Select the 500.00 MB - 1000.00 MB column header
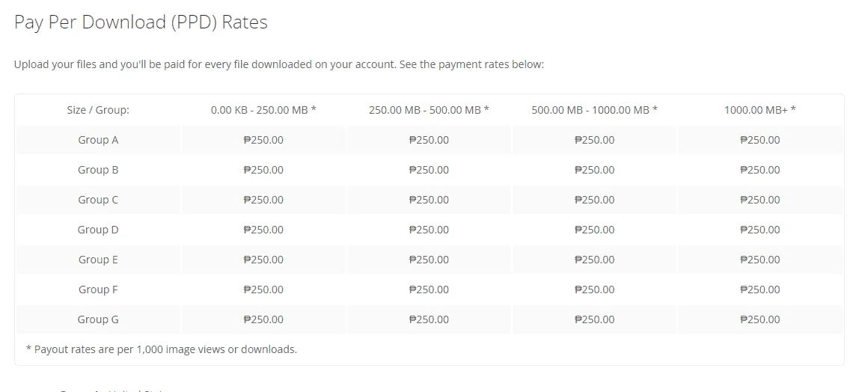Viewport: 868px width, 392px height. coord(595,110)
